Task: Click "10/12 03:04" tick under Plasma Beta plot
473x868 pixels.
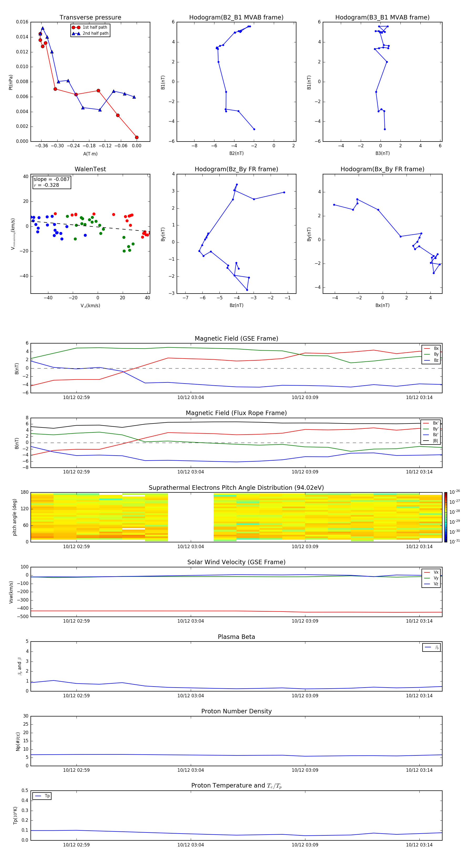Action: pyautogui.click(x=191, y=695)
